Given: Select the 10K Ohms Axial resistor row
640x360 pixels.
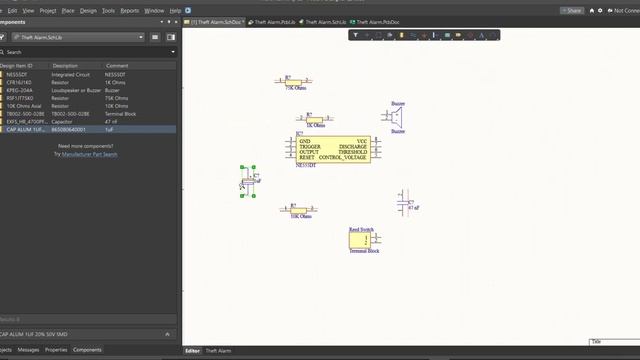Looking at the screenshot, I should coord(88,106).
